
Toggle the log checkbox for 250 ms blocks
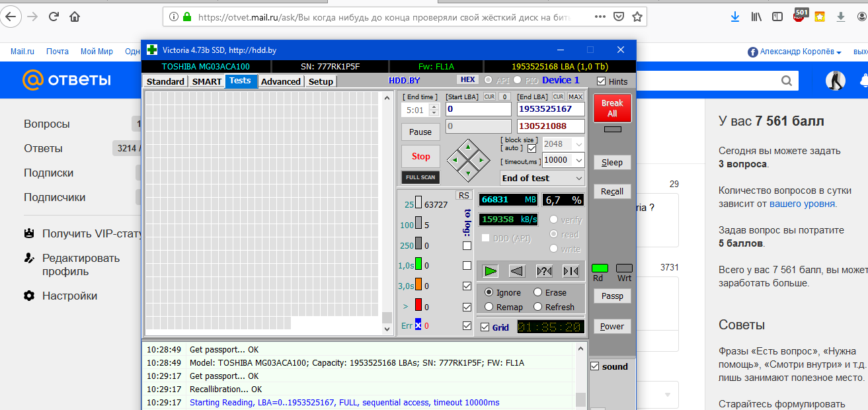click(x=467, y=246)
